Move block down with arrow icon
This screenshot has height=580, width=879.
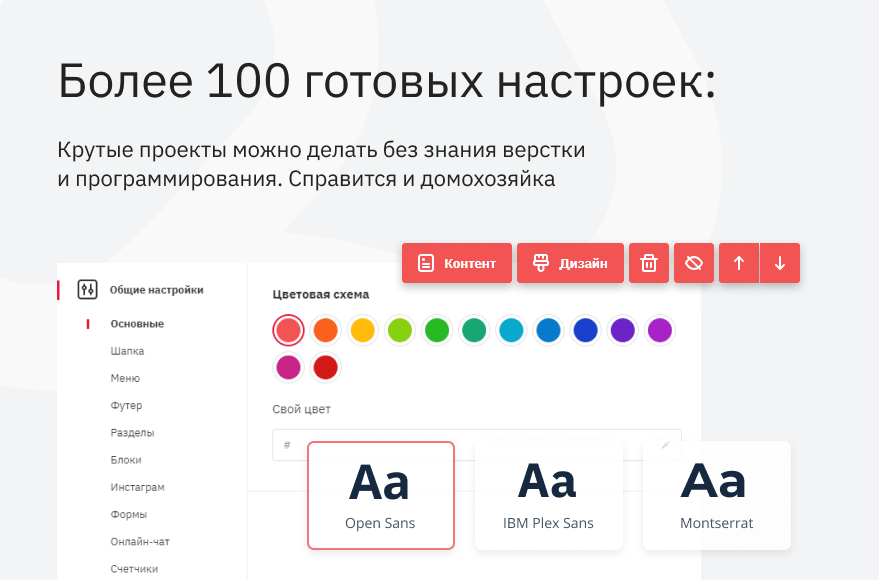point(780,263)
